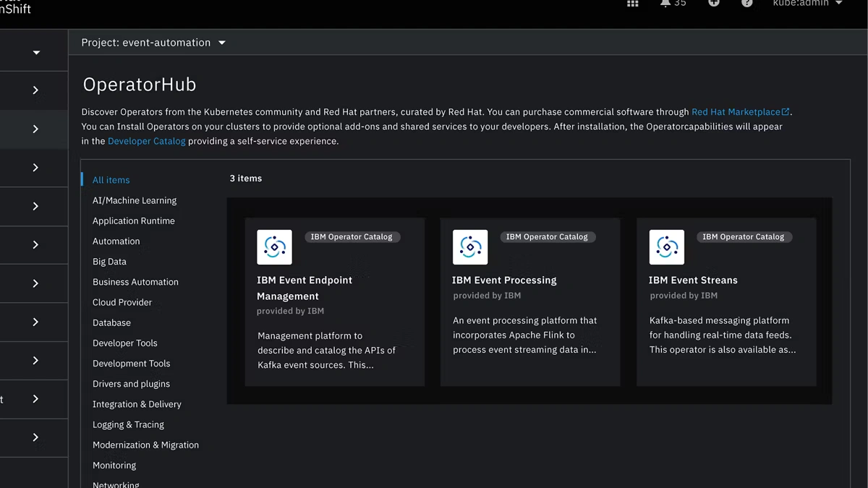Viewport: 868px width, 488px height.
Task: Click the plus import icon in header
Action: tap(714, 4)
